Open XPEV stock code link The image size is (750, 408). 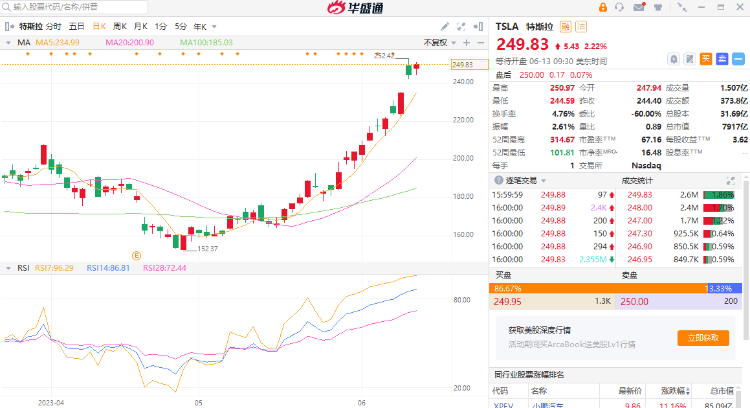[503, 405]
